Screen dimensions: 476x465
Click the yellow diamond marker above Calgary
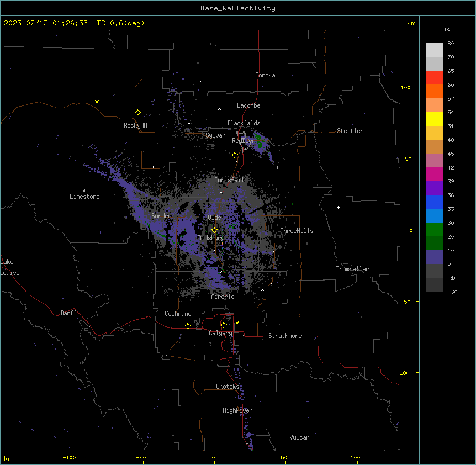pos(224,325)
